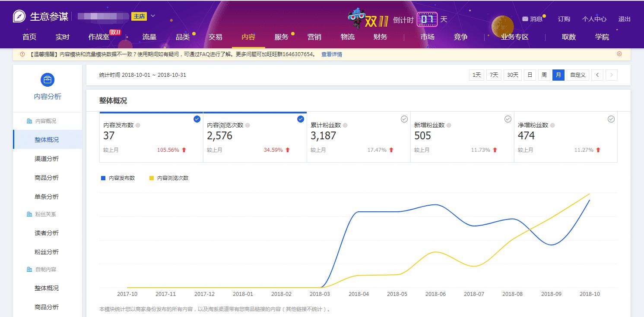Switch to the 交易 tab
The width and height of the screenshot is (644, 317).
coord(215,37)
